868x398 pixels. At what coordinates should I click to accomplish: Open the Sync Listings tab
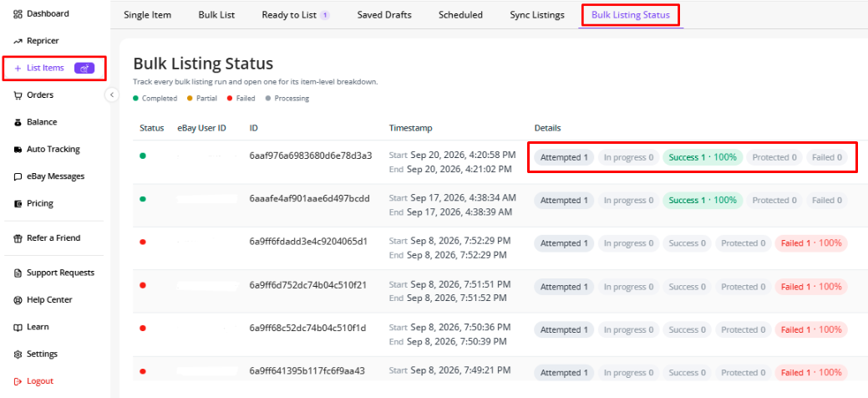537,15
